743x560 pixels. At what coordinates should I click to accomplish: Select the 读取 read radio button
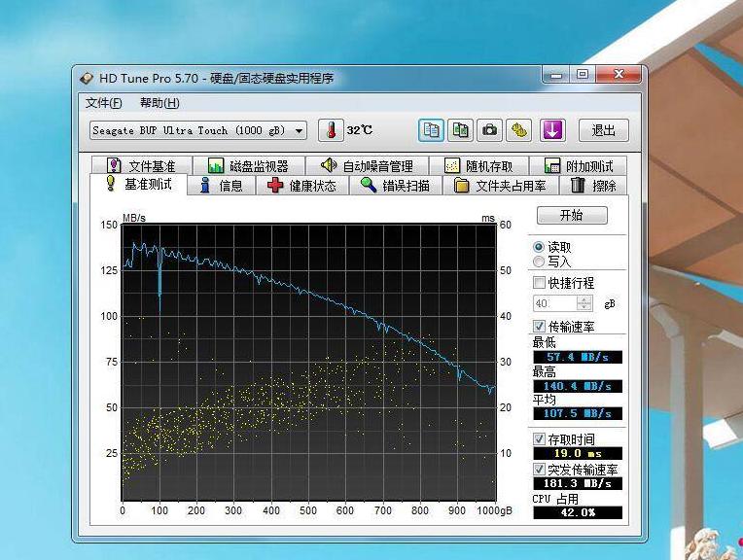point(539,247)
